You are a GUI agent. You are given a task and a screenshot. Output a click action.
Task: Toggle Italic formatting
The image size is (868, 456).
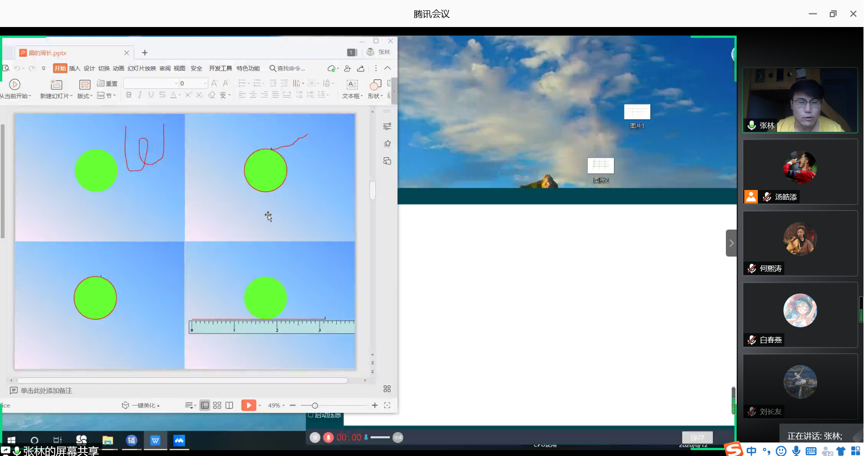140,95
